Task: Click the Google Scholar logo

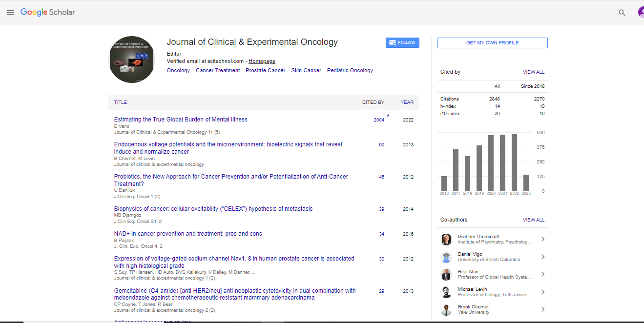Action: pos(48,12)
